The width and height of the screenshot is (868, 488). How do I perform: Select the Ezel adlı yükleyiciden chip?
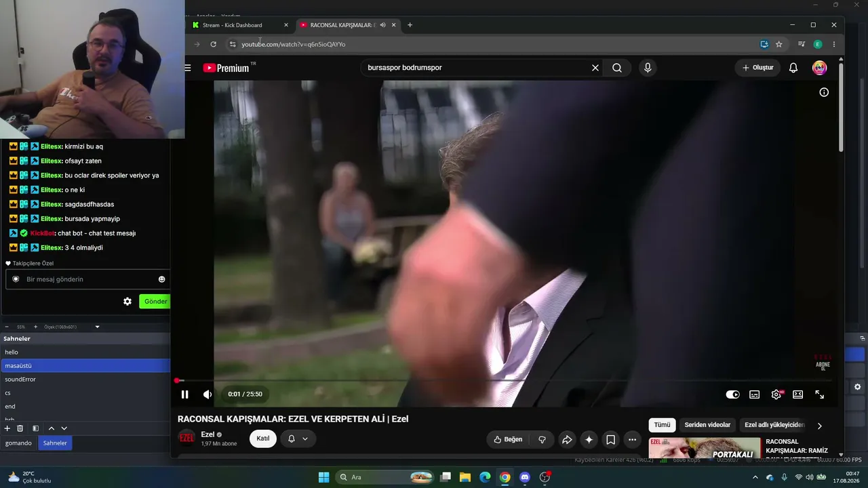pyautogui.click(x=774, y=425)
